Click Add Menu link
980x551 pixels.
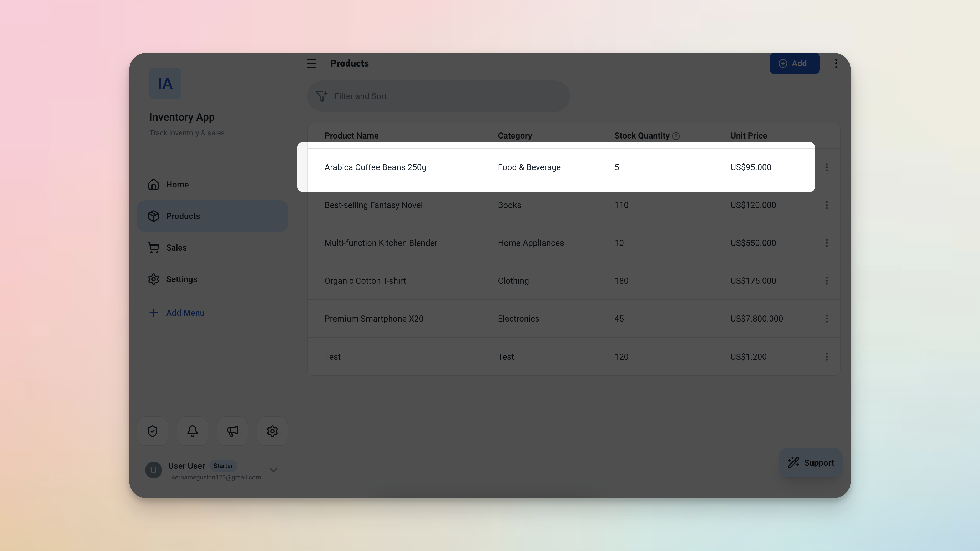(176, 313)
